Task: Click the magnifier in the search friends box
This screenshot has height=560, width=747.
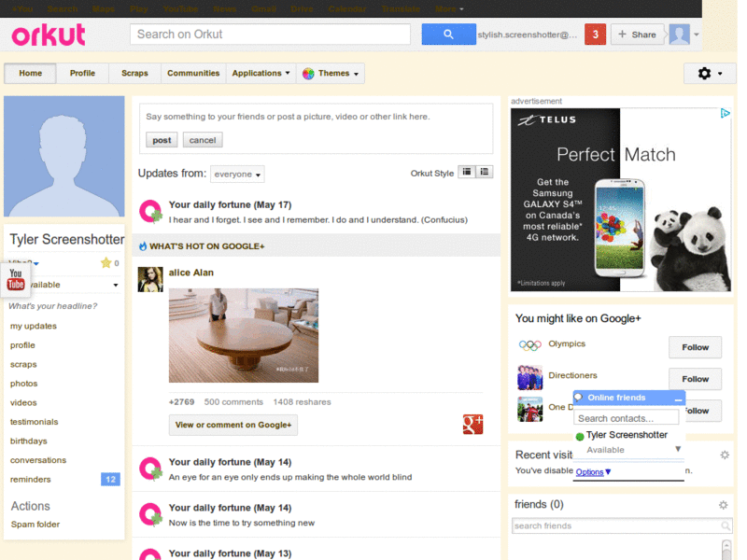Action: [726, 525]
